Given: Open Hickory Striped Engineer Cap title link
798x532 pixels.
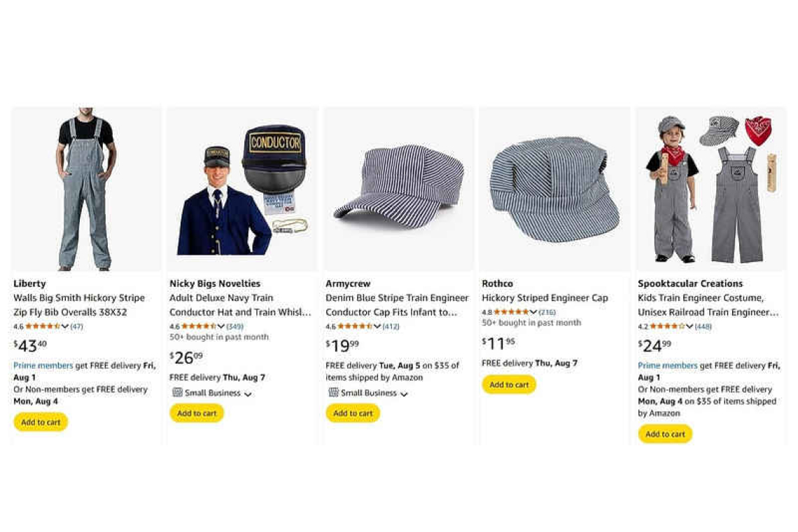Looking at the screenshot, I should tap(545, 298).
